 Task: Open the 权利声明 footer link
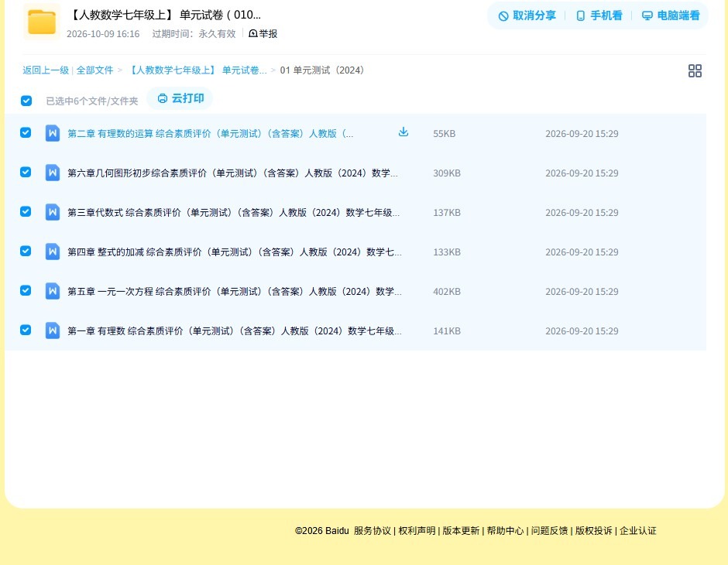[417, 531]
